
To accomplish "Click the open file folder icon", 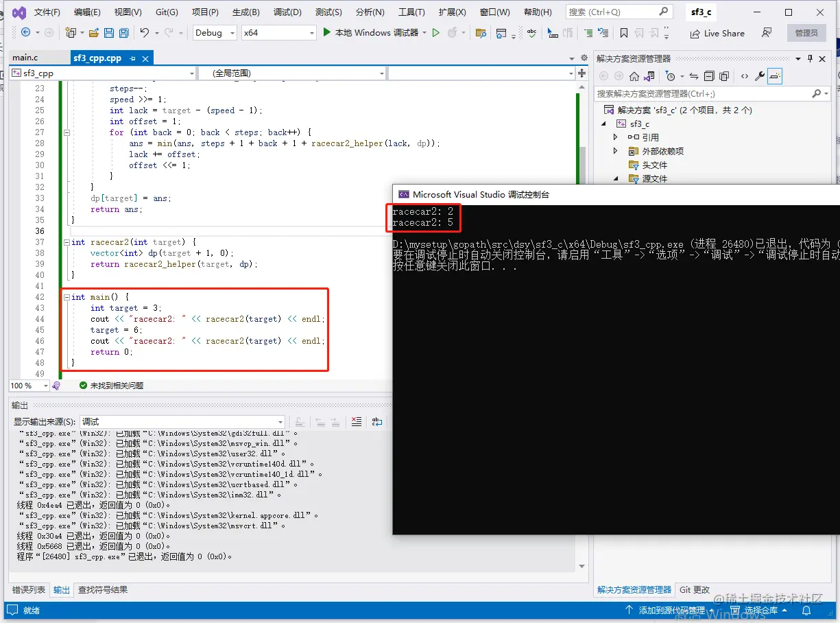I will 93,32.
